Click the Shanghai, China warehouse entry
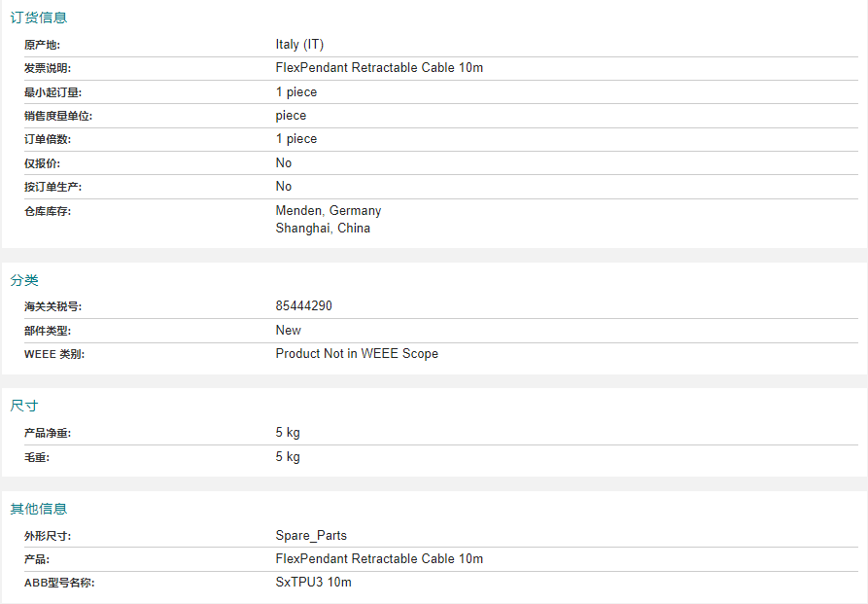Viewport: 868px width, 604px height. coord(323,228)
